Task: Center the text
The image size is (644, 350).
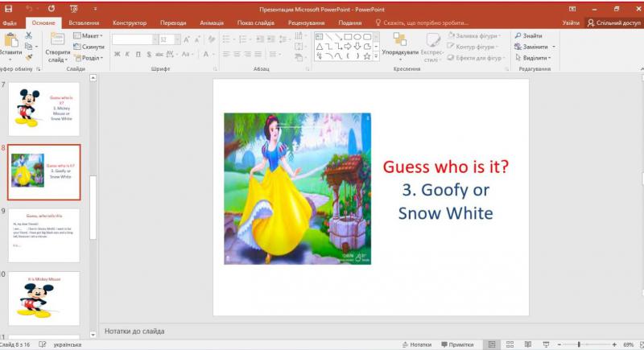Action: click(x=237, y=54)
